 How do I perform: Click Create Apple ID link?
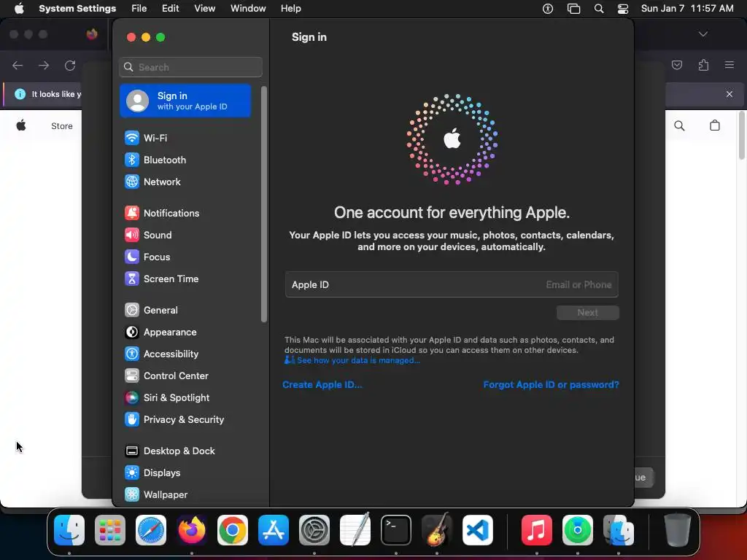322,385
